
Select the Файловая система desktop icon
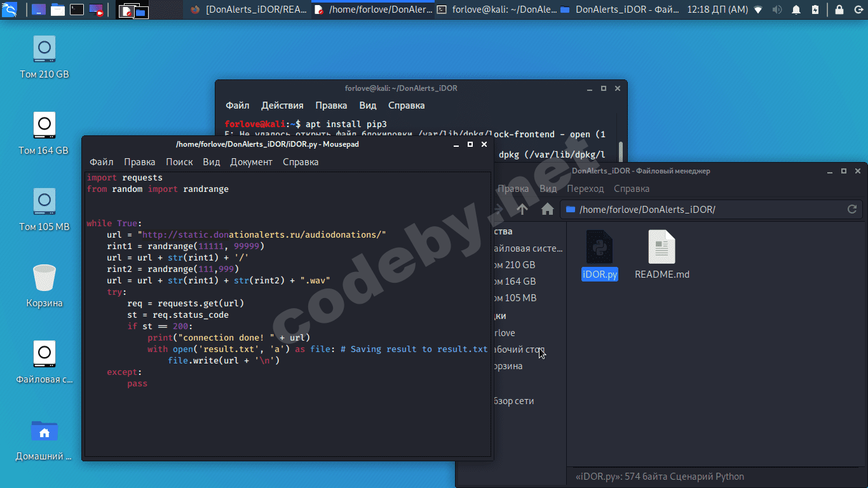(44, 362)
